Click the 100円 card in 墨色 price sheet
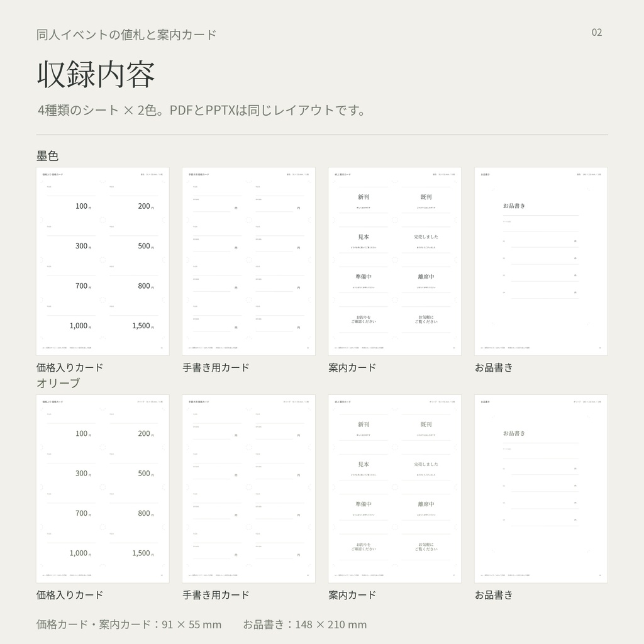Screen dimensions: 644x644 click(x=72, y=201)
